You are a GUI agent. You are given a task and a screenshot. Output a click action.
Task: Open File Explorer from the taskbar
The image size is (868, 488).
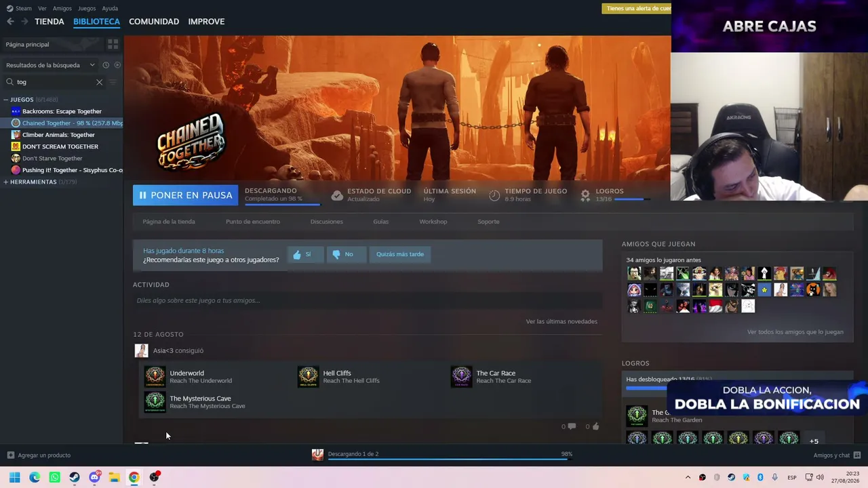tap(114, 477)
